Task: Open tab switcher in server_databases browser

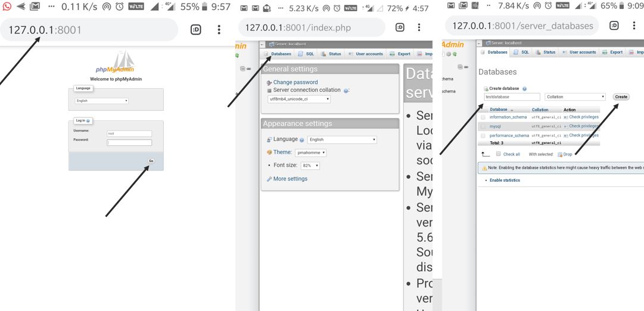Action: 614,26
